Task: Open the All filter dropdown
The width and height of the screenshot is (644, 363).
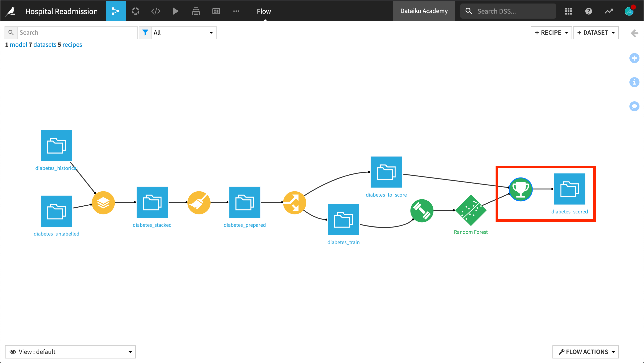Action: (184, 32)
